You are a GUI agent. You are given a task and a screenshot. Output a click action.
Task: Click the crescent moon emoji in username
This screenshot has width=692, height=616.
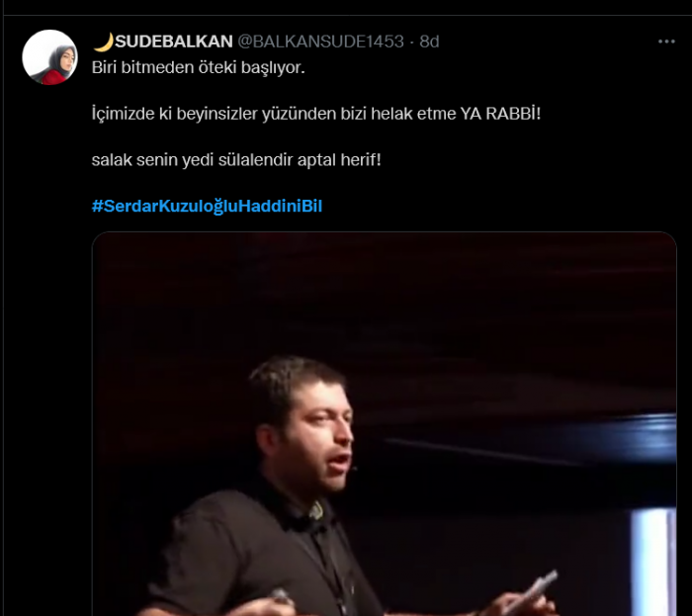click(103, 42)
